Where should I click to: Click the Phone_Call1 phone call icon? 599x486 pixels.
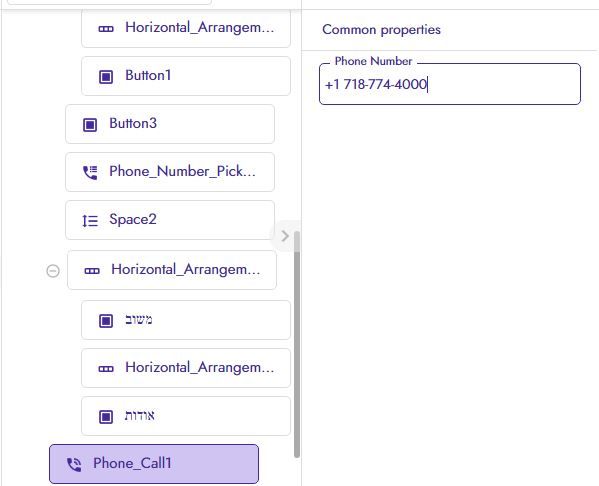[74, 464]
